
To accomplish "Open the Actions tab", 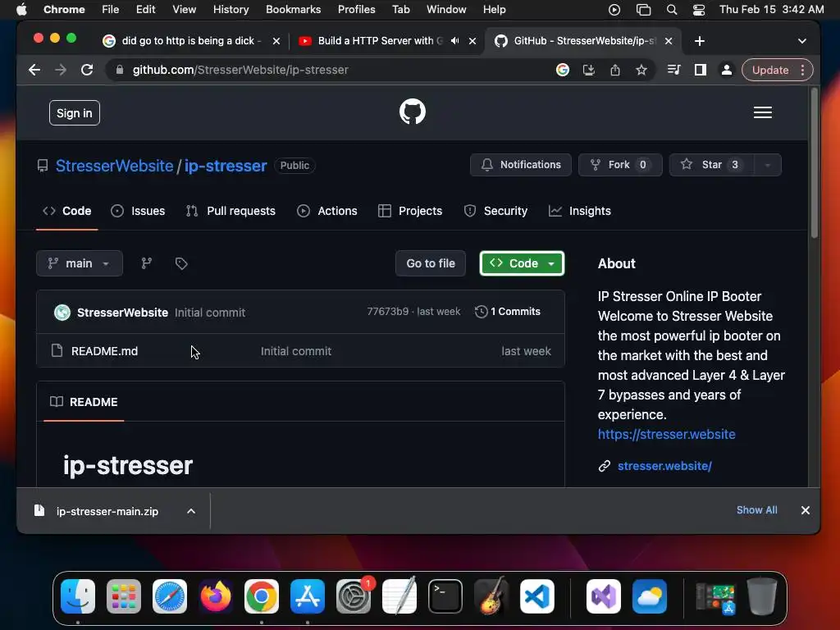I will (x=327, y=211).
